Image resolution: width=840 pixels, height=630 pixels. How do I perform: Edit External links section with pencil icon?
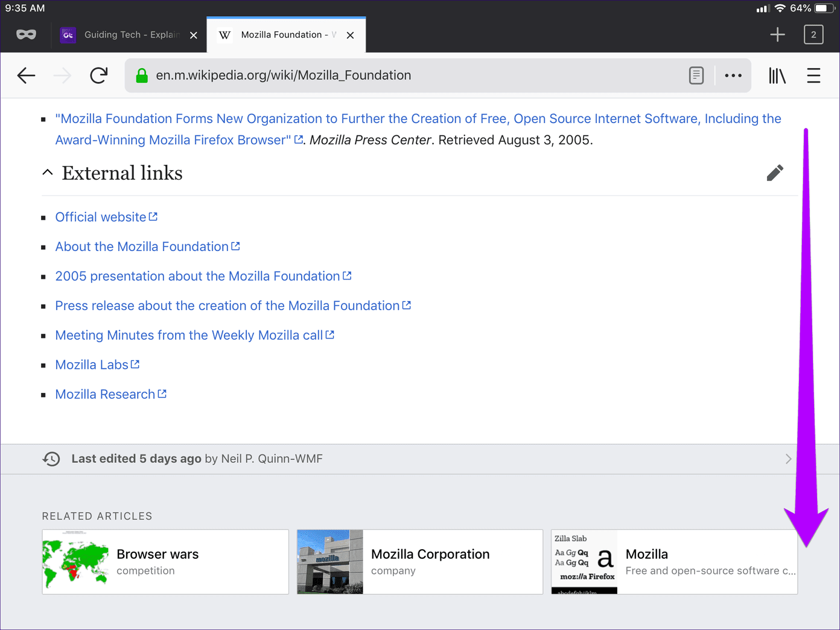click(x=775, y=173)
